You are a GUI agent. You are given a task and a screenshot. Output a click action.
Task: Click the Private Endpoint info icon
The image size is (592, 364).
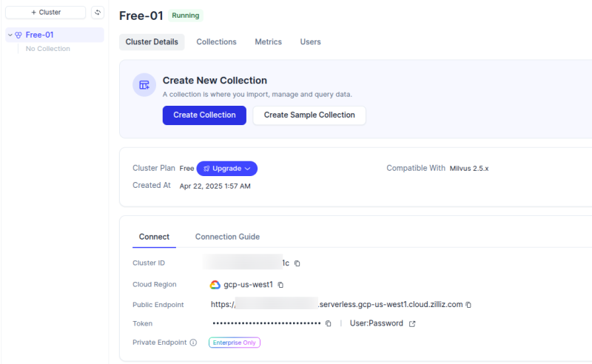click(x=193, y=343)
